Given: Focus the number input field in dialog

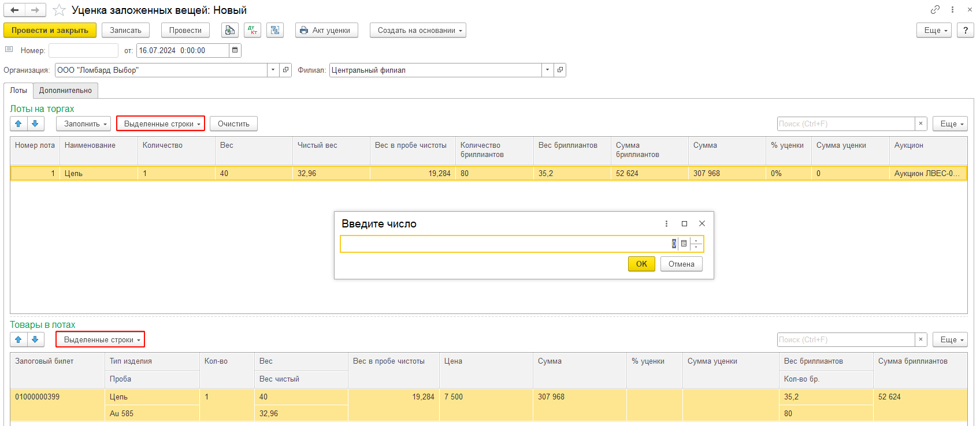Looking at the screenshot, I should tap(508, 244).
